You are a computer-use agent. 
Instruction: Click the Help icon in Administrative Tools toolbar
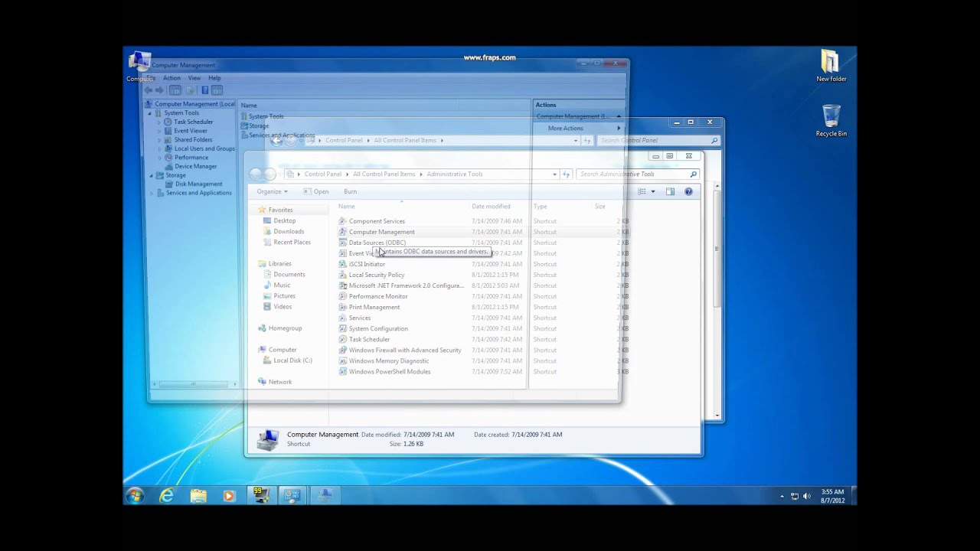click(688, 191)
